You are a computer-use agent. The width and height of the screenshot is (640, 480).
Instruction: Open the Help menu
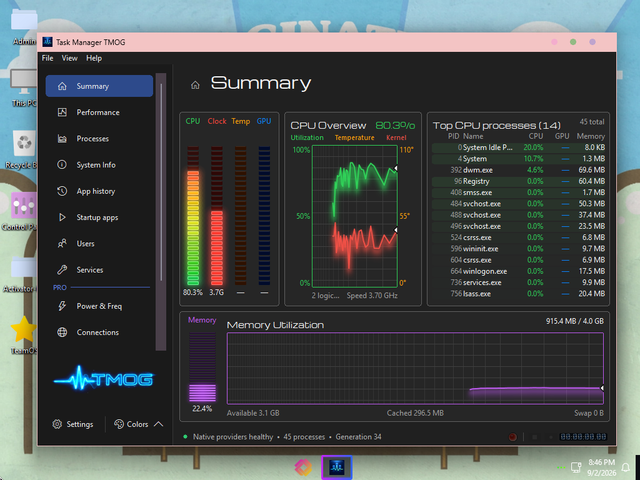[x=94, y=58]
